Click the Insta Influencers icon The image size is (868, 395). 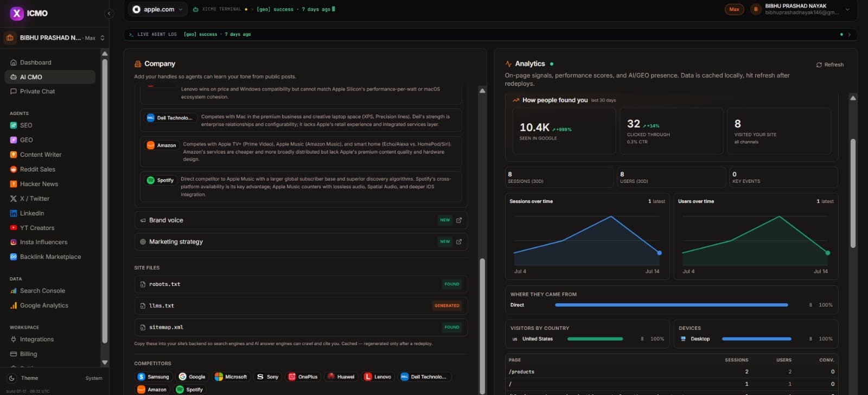pyautogui.click(x=14, y=242)
